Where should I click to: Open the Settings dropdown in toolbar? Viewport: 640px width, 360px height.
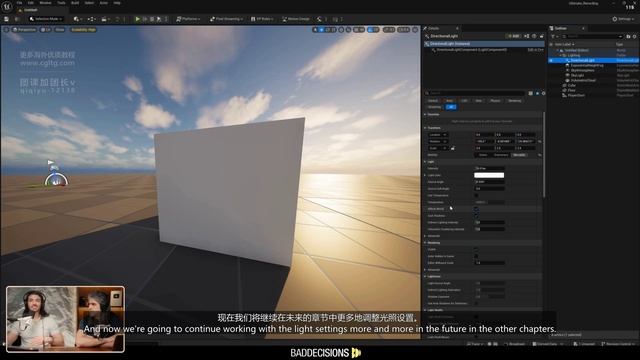click(x=623, y=19)
